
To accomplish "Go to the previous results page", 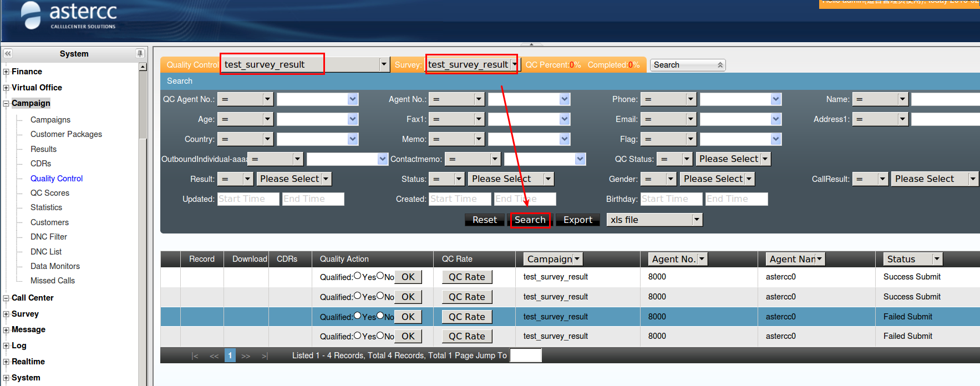I will click(x=214, y=356).
